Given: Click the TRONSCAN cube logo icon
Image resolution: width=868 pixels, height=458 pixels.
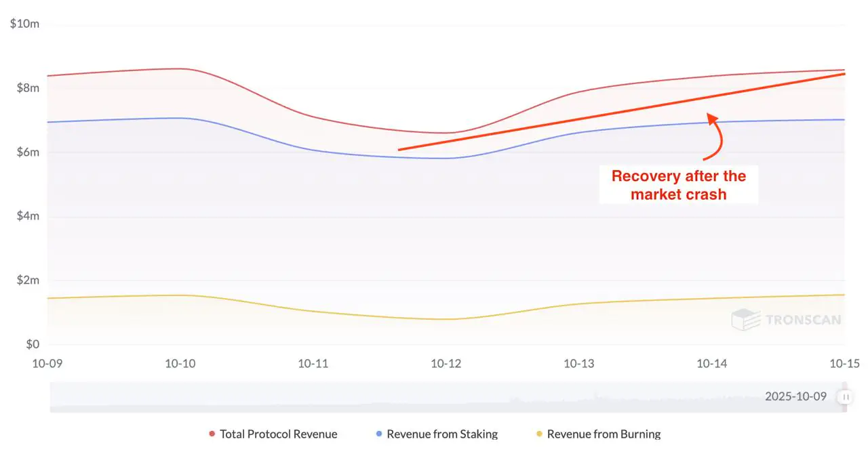Looking at the screenshot, I should click(x=746, y=320).
